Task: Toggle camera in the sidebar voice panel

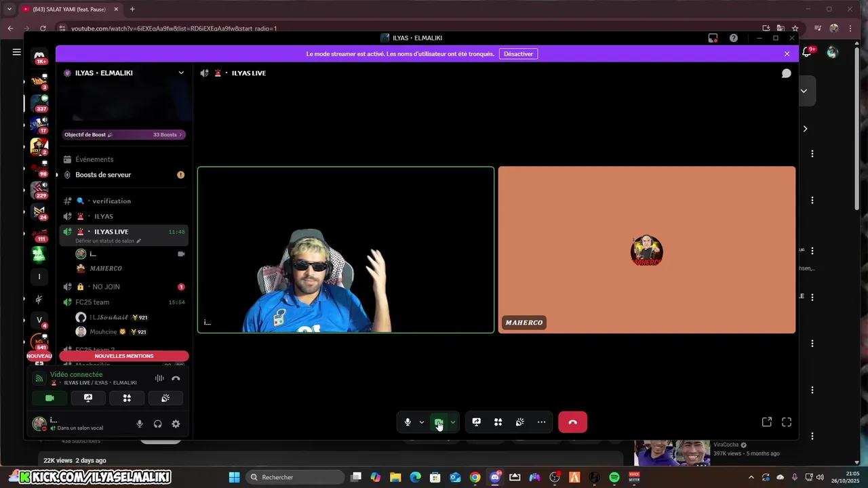Action: coord(50,399)
